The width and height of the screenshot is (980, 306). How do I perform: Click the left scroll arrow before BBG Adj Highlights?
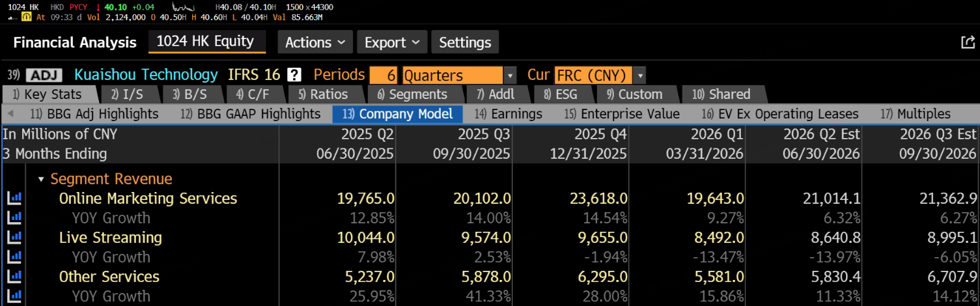[x=11, y=114]
